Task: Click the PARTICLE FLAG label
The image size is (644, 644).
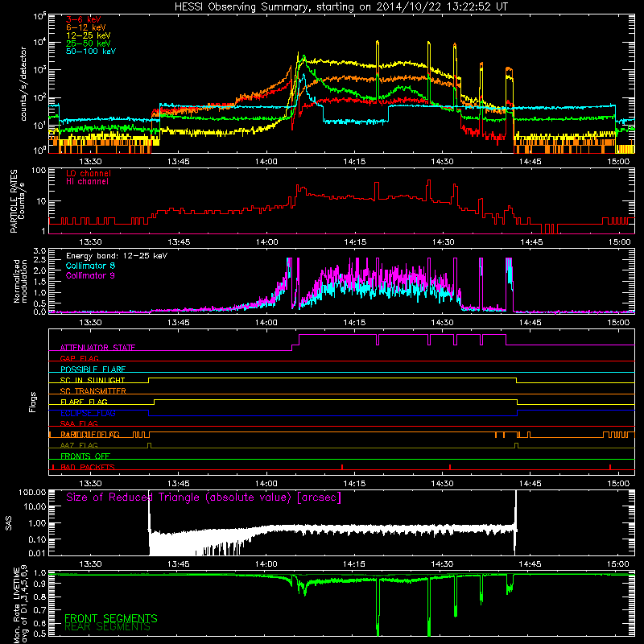Action: (90, 435)
